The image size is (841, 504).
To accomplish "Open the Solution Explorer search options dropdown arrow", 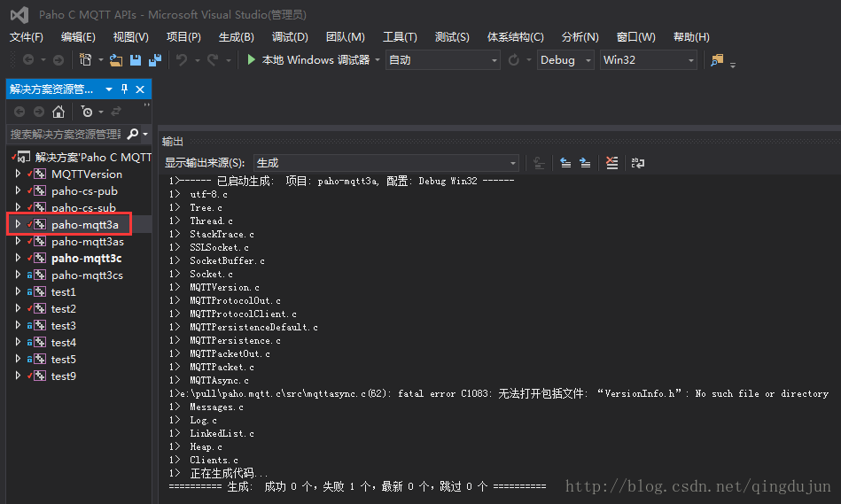I will 145,134.
